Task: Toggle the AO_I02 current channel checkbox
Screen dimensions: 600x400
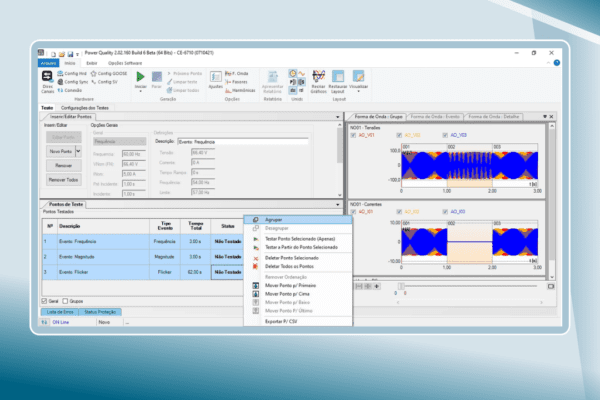Action: coord(399,212)
